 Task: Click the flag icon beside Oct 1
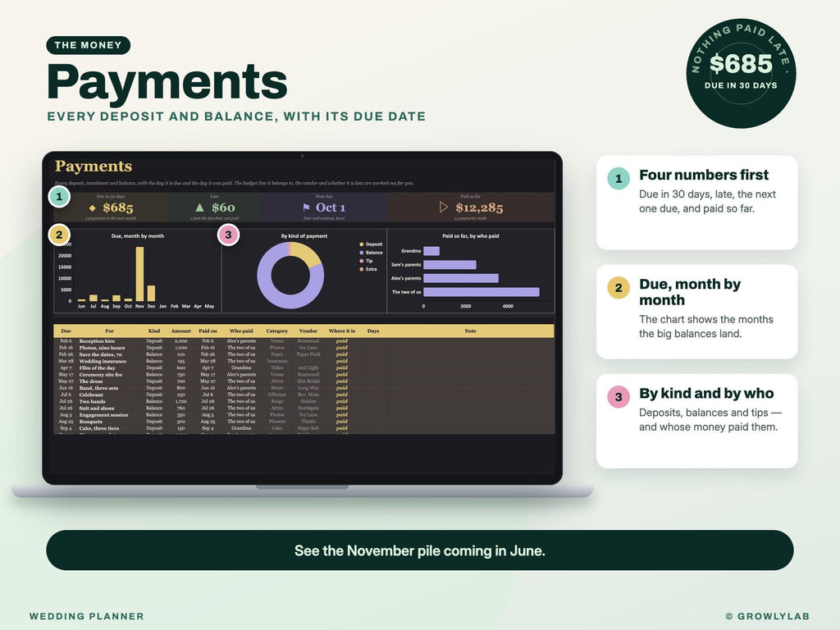tap(306, 208)
